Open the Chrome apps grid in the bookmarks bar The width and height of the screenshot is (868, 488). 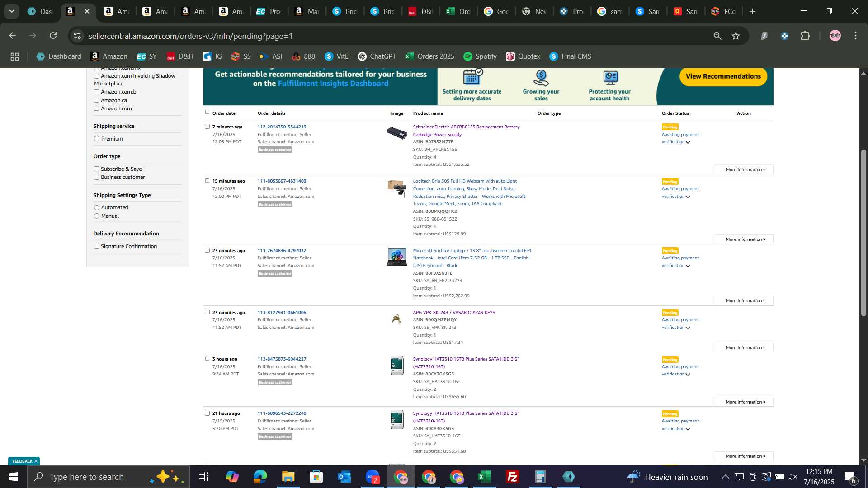(x=14, y=56)
